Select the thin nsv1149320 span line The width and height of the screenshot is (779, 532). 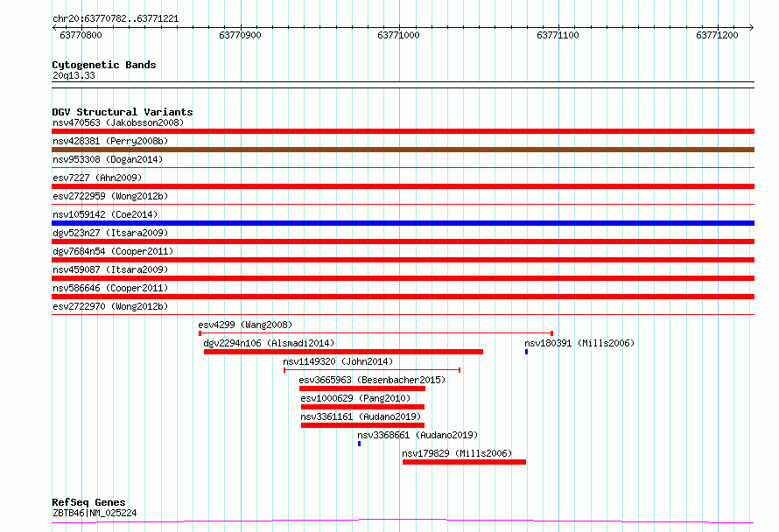(x=372, y=370)
